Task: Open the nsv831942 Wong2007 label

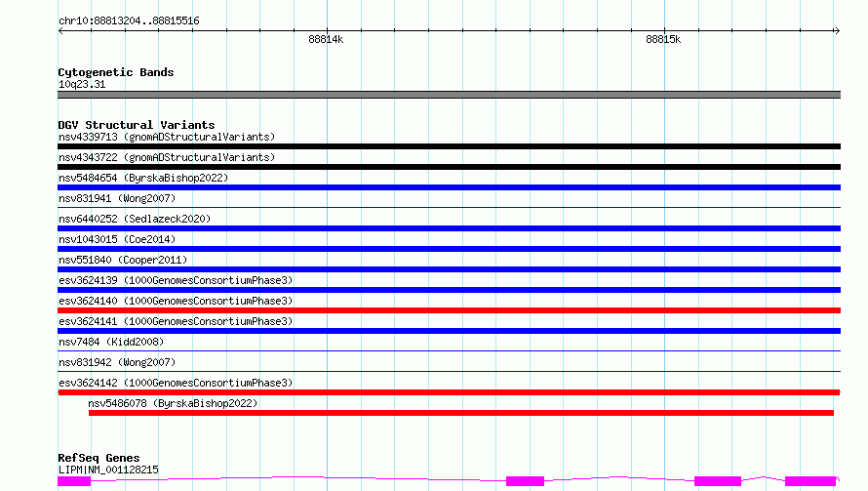Action: click(117, 362)
